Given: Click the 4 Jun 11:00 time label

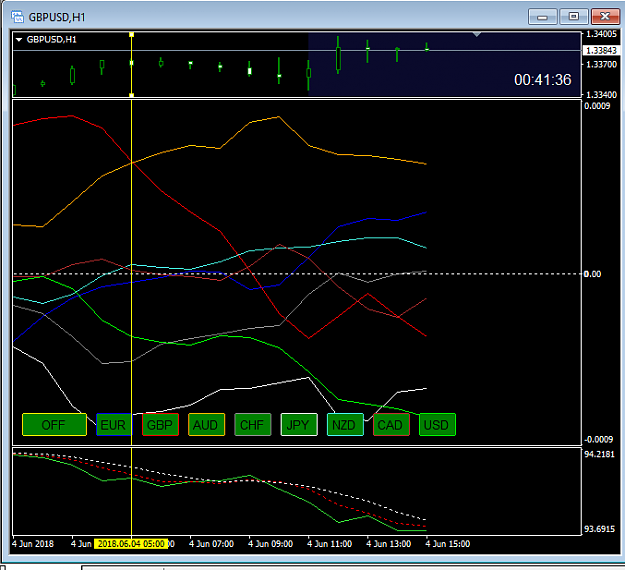Looking at the screenshot, I should (x=329, y=544).
